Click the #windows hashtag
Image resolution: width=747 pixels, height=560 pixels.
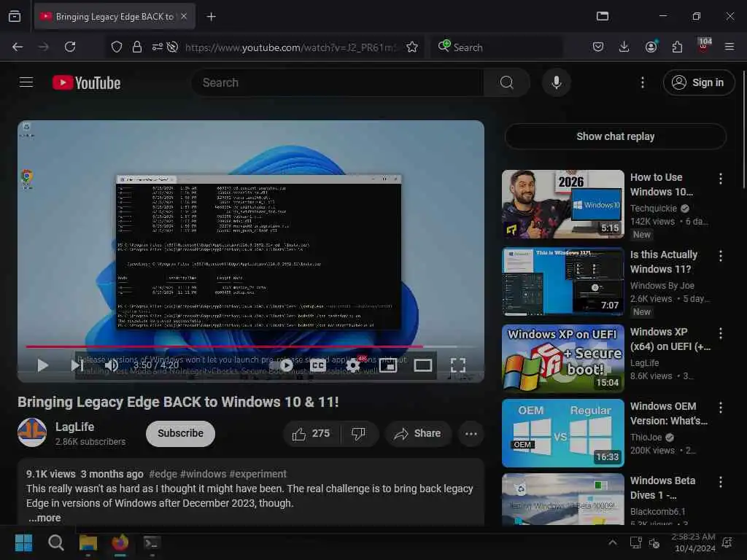click(203, 474)
